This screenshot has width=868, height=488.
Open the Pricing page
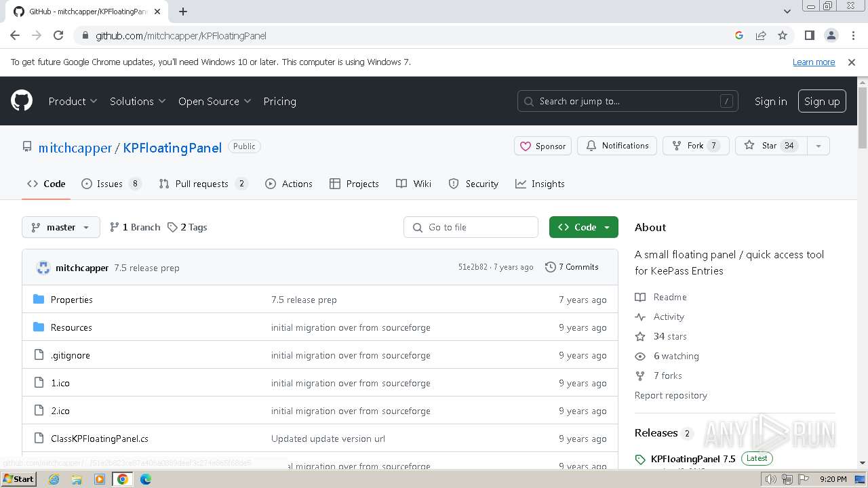tap(279, 101)
